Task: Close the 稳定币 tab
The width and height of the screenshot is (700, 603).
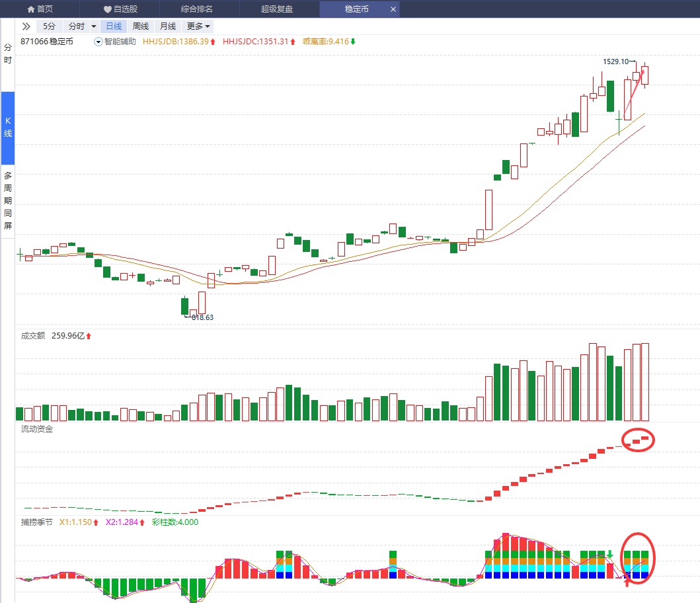Action: click(393, 9)
